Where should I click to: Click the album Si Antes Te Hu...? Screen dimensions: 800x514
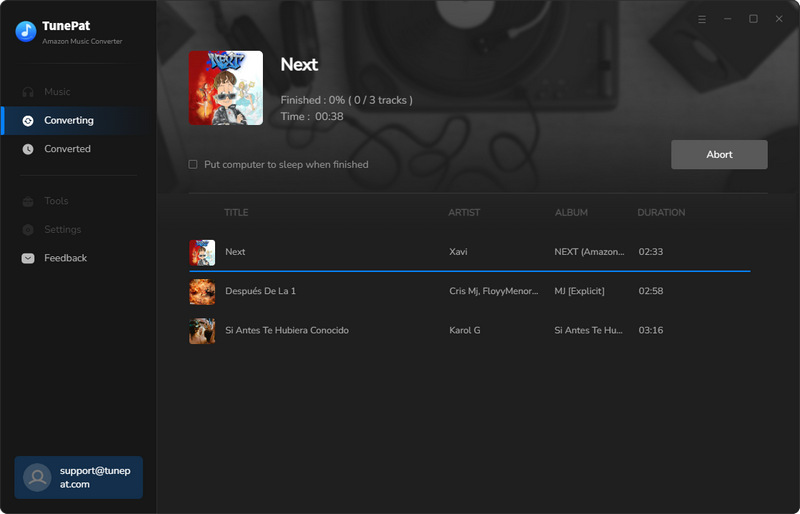pos(588,330)
